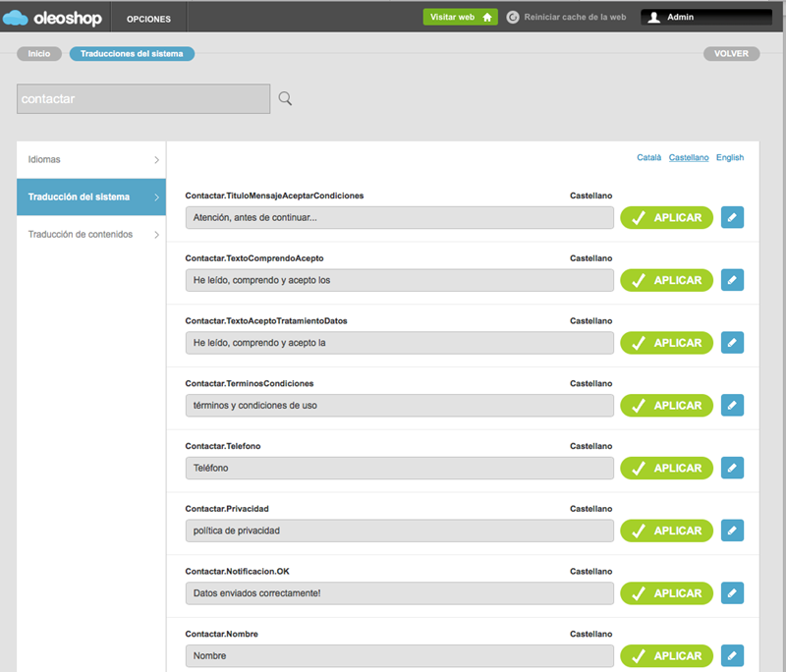Apply the Contactar.TextoAceptoTratamientoDatos translation

666,343
